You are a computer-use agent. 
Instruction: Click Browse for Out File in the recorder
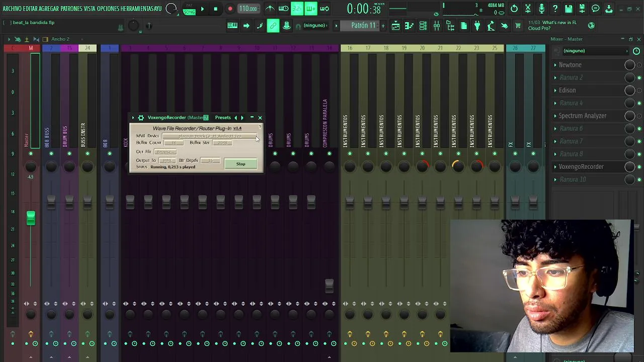click(x=165, y=151)
